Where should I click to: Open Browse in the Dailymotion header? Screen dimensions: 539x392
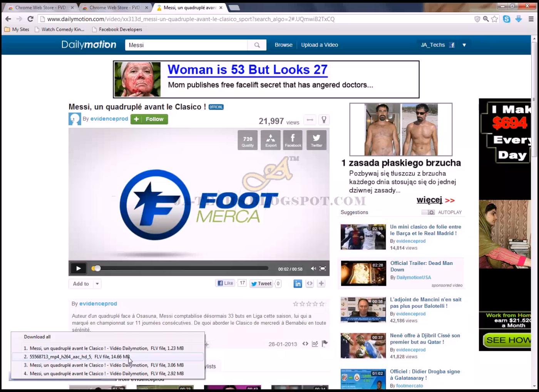[x=284, y=45]
